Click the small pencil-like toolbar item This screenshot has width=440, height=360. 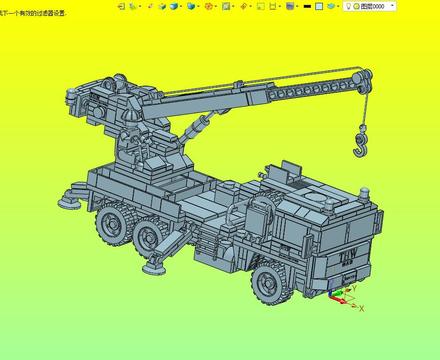(x=150, y=6)
